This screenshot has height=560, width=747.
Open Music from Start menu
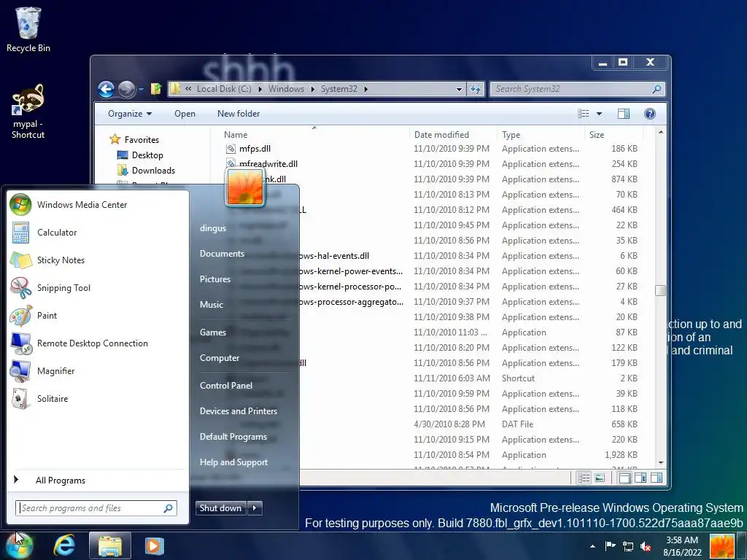tap(211, 305)
